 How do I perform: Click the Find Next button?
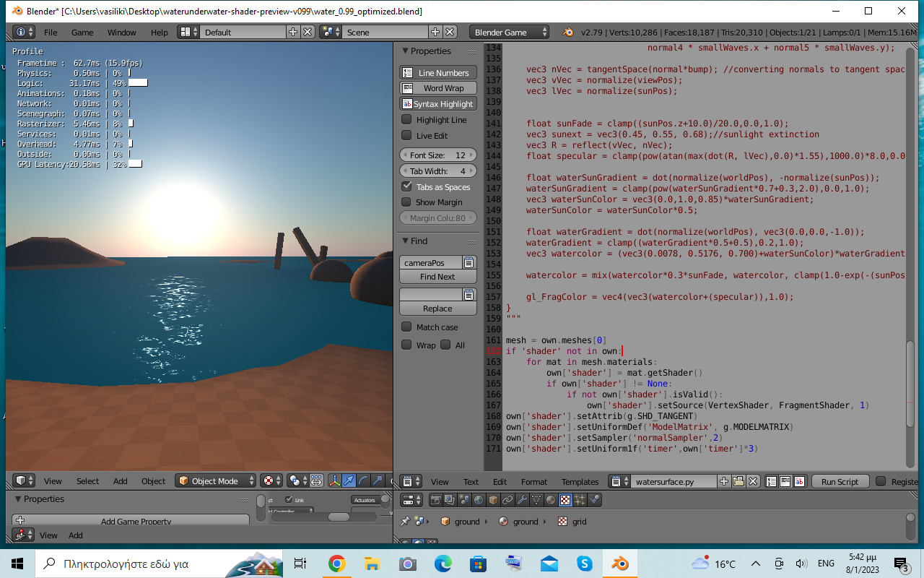(438, 277)
